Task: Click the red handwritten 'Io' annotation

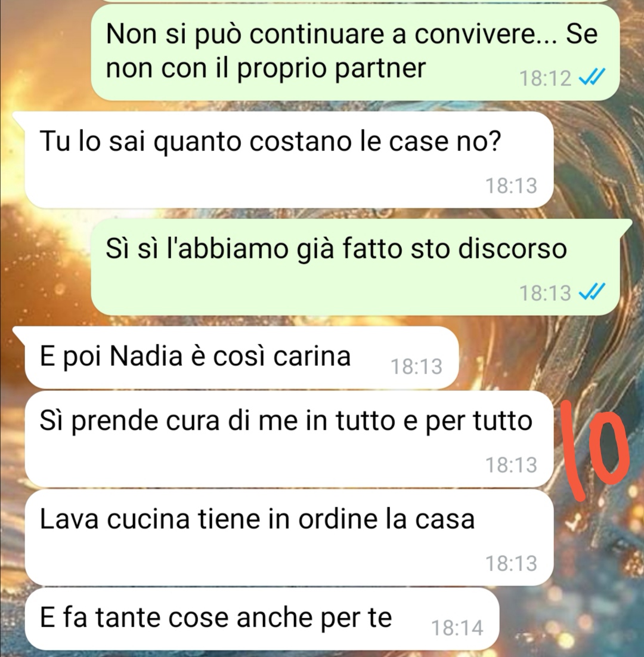Action: pyautogui.click(x=595, y=451)
